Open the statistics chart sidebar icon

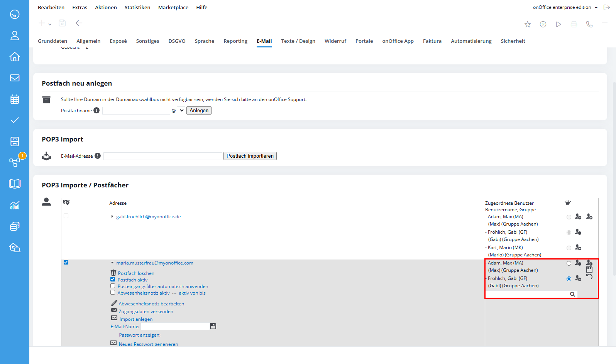[x=15, y=205]
